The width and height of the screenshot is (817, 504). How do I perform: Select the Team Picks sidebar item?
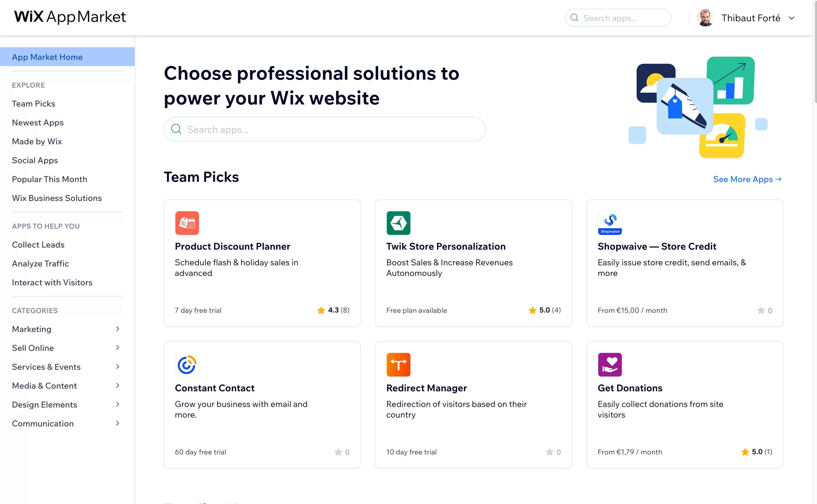pyautogui.click(x=33, y=103)
